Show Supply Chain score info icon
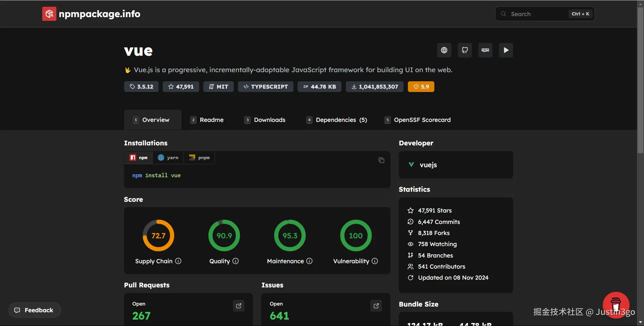This screenshot has width=644, height=326. [x=178, y=261]
